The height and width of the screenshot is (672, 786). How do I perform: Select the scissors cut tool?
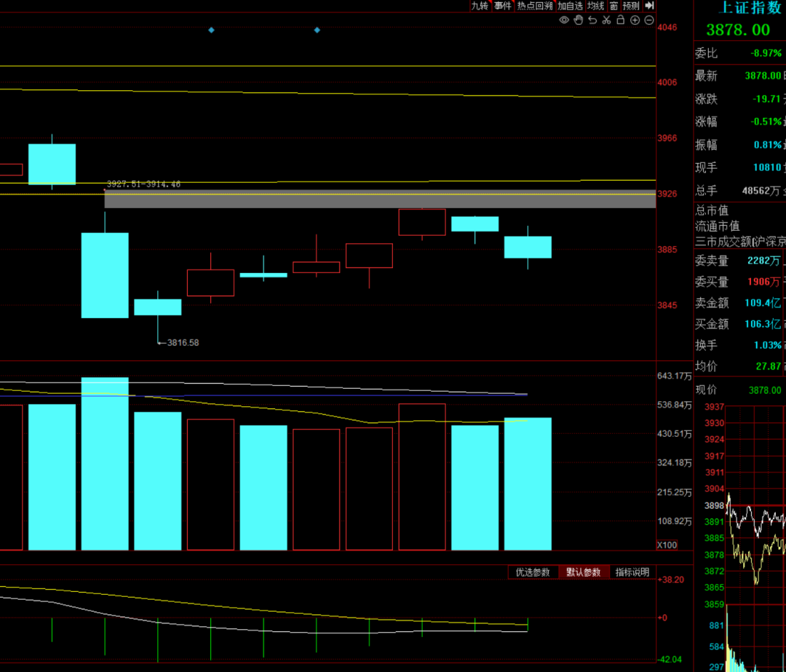[606, 20]
